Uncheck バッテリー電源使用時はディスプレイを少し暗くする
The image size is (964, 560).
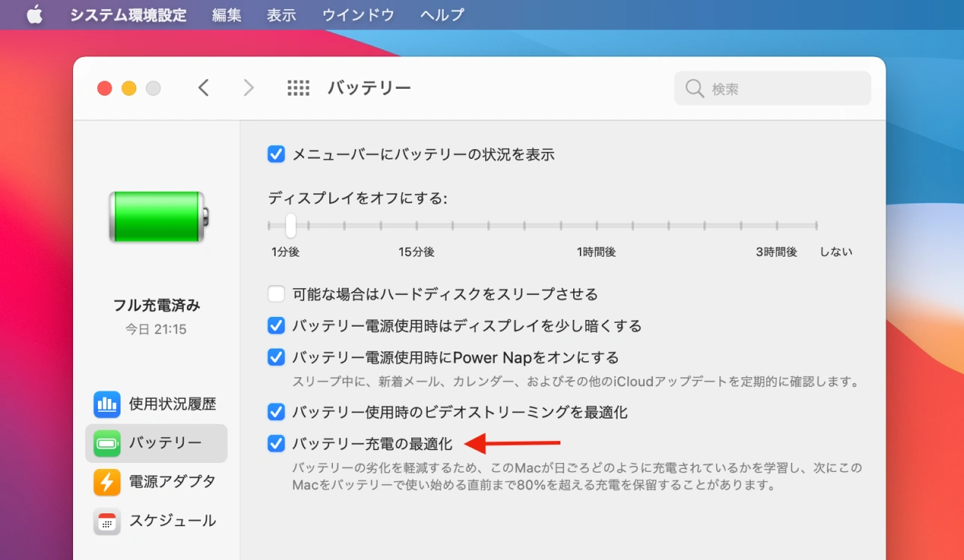[276, 325]
